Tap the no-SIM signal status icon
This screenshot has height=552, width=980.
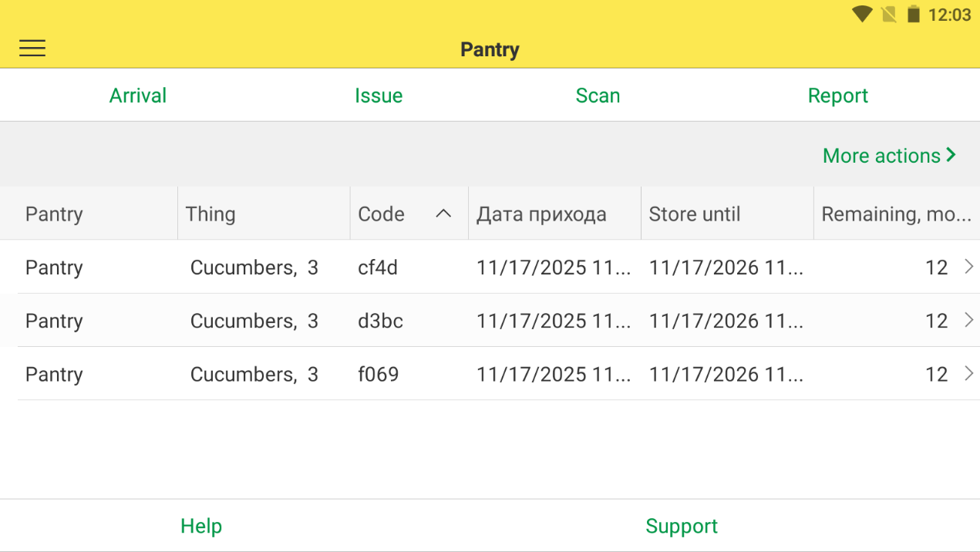click(x=888, y=14)
